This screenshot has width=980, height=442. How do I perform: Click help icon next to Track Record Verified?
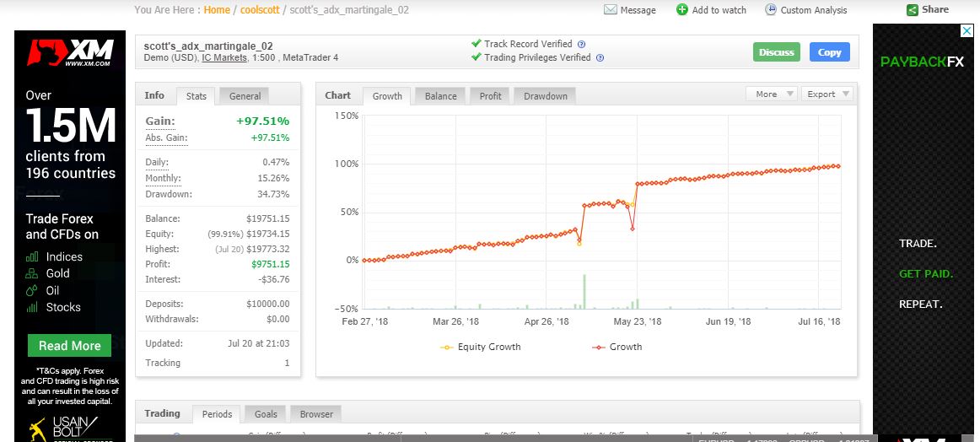pyautogui.click(x=581, y=45)
